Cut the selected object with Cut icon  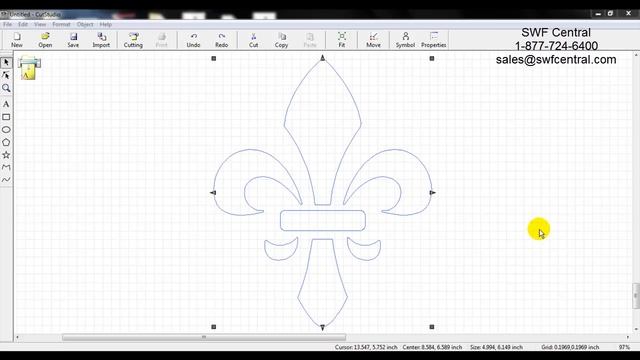click(253, 40)
